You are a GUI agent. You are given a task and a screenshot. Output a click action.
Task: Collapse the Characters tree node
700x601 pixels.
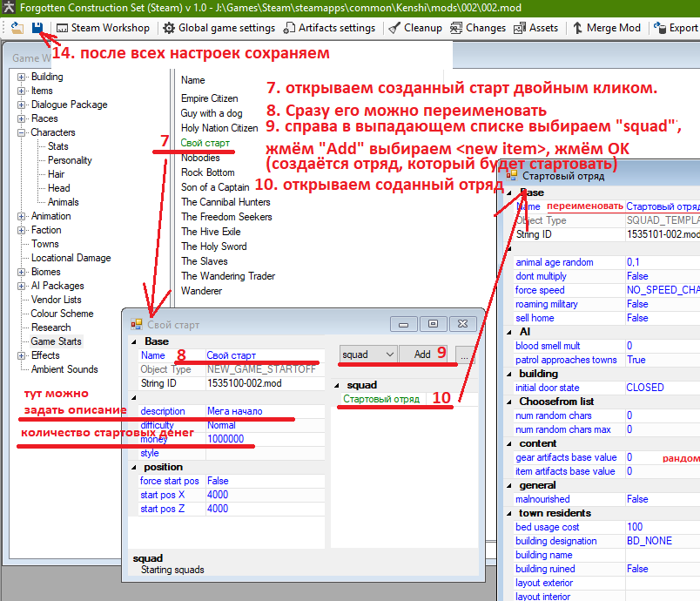(21, 132)
